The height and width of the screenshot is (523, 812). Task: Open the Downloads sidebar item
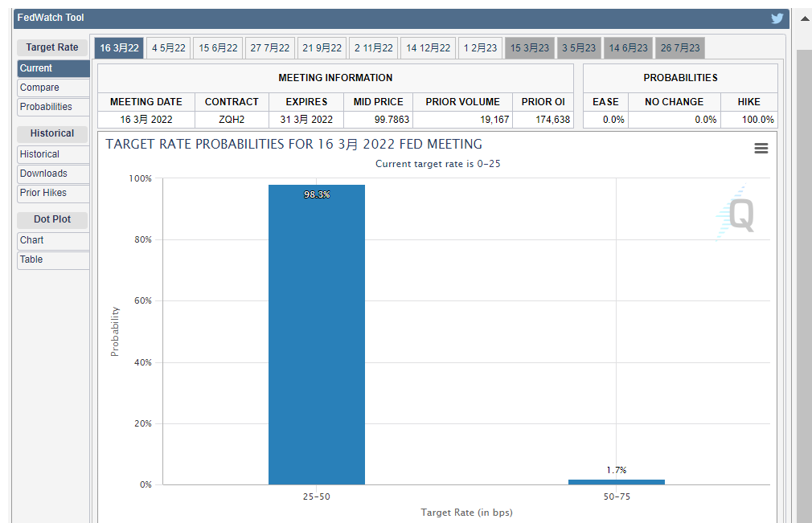pyautogui.click(x=53, y=174)
